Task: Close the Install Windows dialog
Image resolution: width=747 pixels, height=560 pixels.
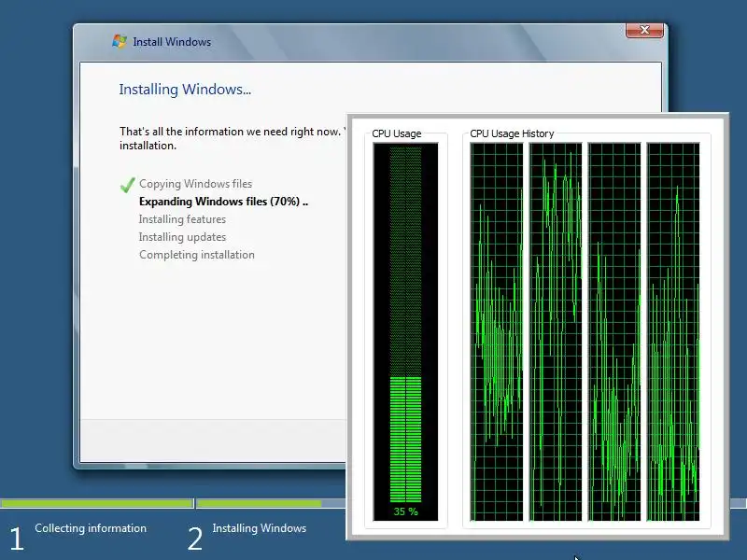Action: (x=644, y=30)
